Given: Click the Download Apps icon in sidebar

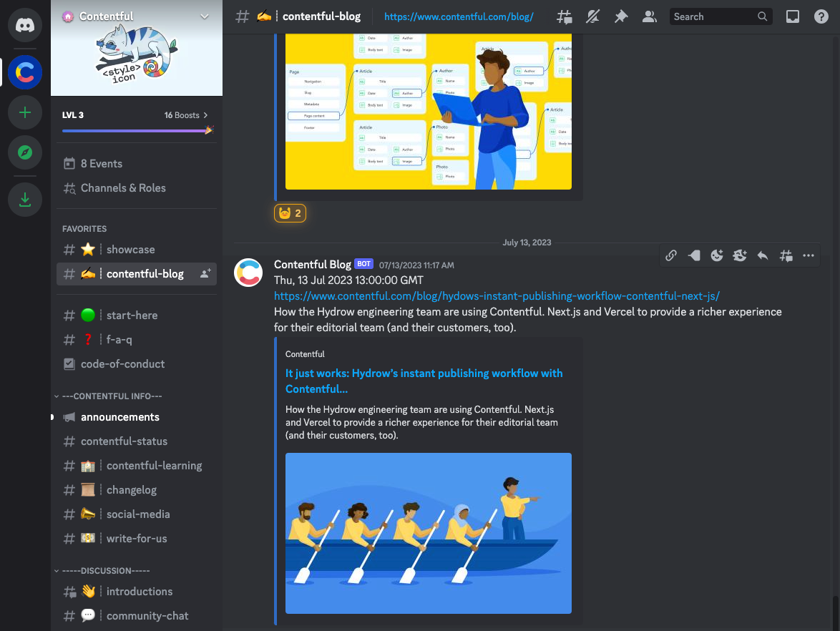Looking at the screenshot, I should point(25,200).
